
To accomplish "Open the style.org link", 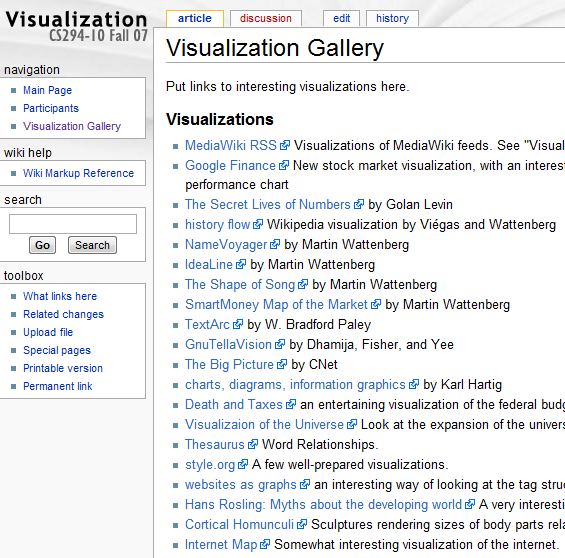I will click(210, 465).
